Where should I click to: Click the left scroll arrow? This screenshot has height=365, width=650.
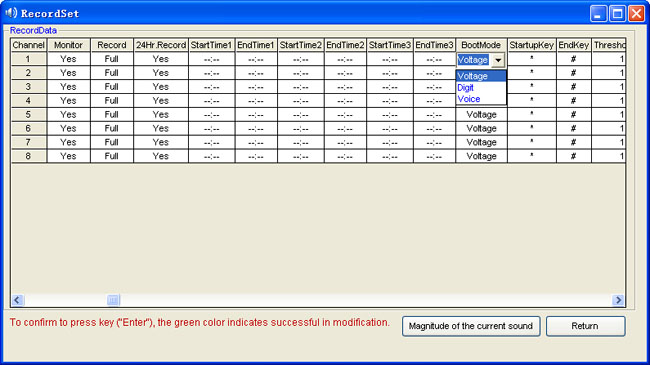[17, 300]
